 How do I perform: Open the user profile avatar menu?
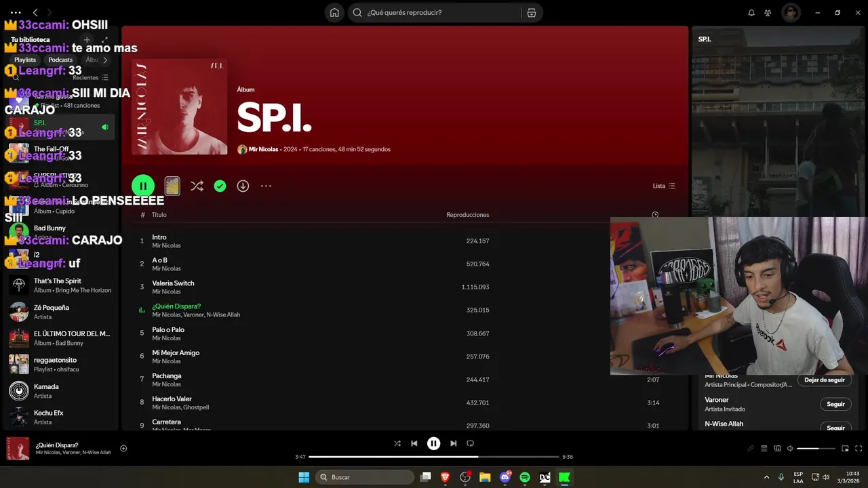(x=791, y=12)
